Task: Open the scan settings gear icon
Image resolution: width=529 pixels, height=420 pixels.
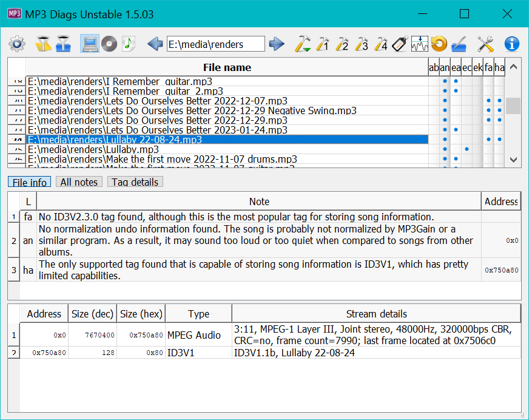Action: point(17,44)
